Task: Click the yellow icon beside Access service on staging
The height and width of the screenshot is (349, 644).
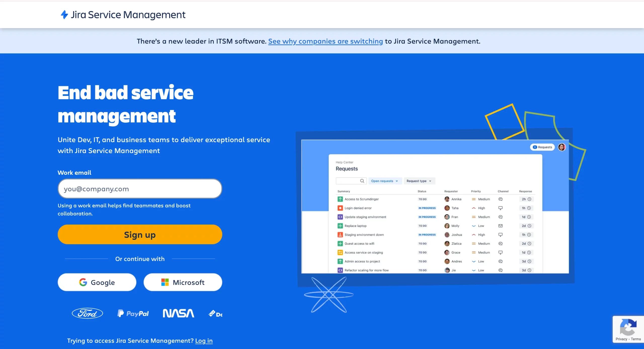Action: click(340, 252)
